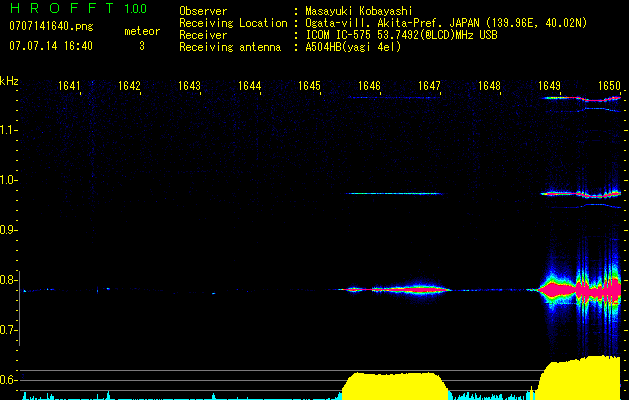Click the 1643 time marker
The height and width of the screenshot is (400, 629).
coord(189,86)
